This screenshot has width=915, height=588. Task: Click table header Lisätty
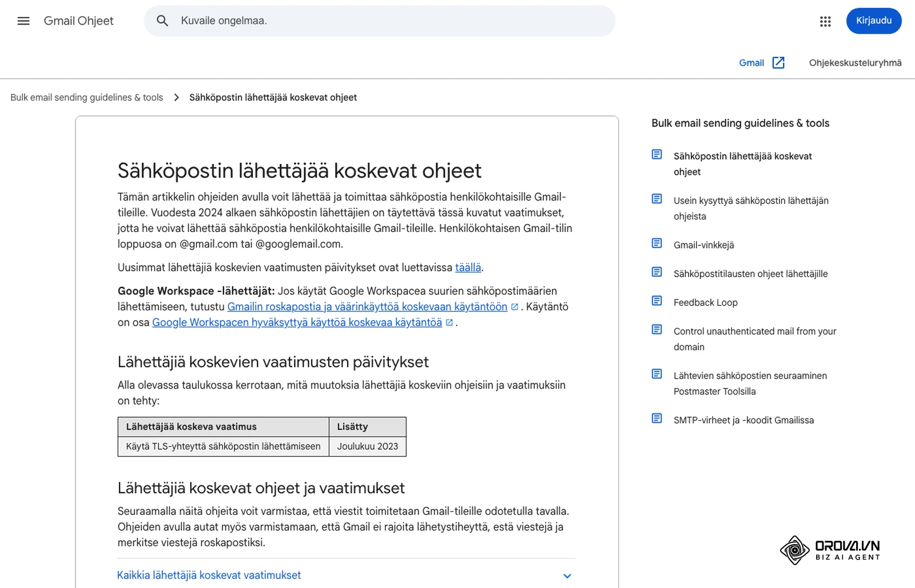[368, 427]
